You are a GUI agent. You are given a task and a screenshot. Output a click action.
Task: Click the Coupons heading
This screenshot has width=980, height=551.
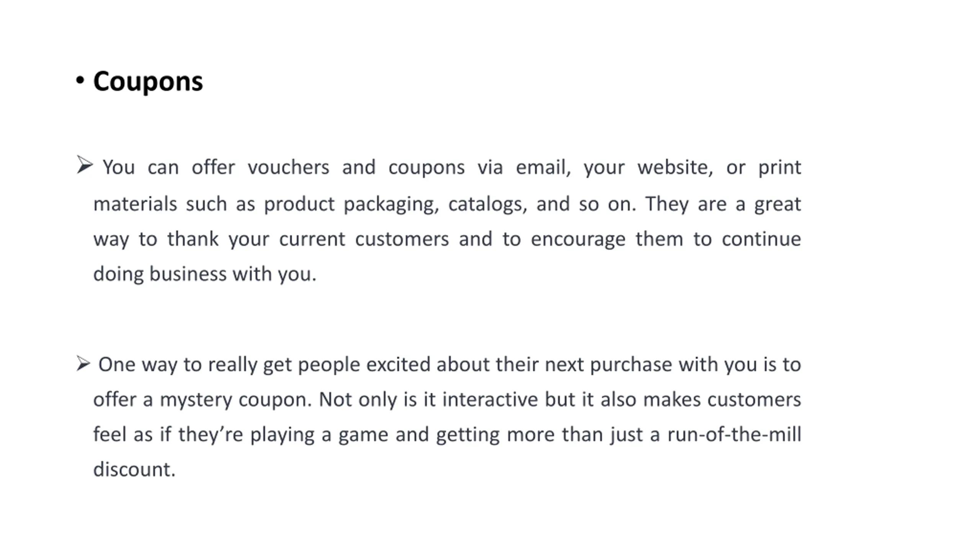tap(148, 82)
